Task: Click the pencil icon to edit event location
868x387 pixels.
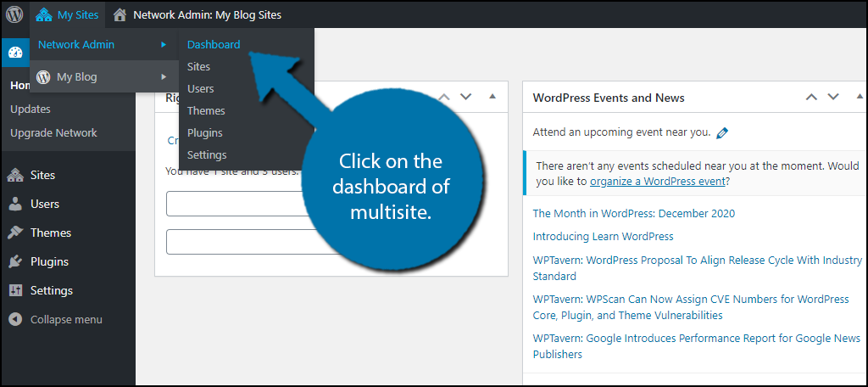Action: (722, 132)
